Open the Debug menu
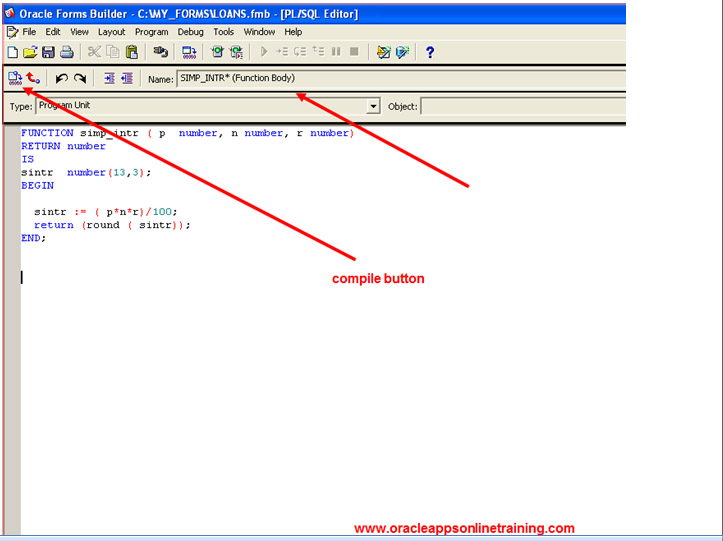 click(x=190, y=32)
